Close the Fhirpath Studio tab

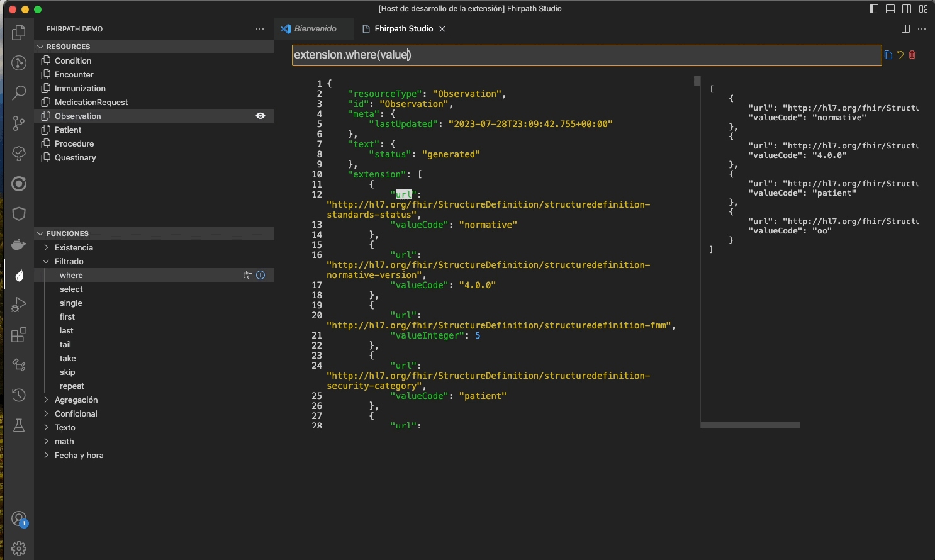coord(442,29)
